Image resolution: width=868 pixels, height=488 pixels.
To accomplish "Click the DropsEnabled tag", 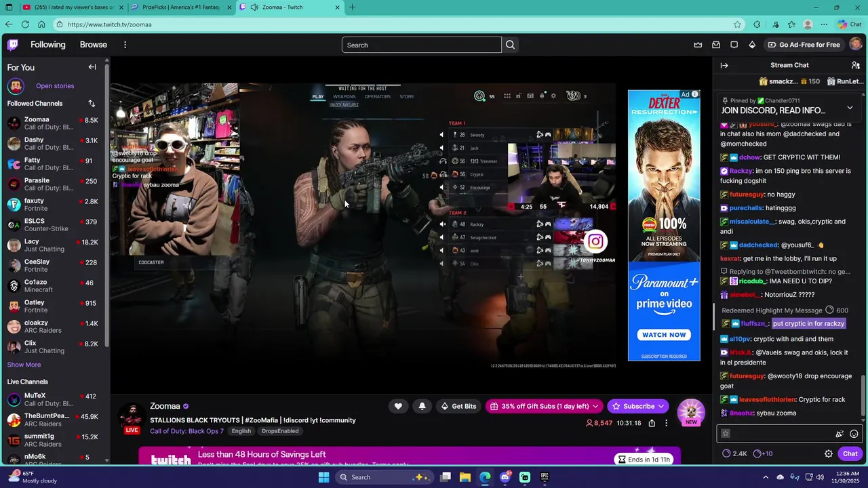I will [280, 431].
